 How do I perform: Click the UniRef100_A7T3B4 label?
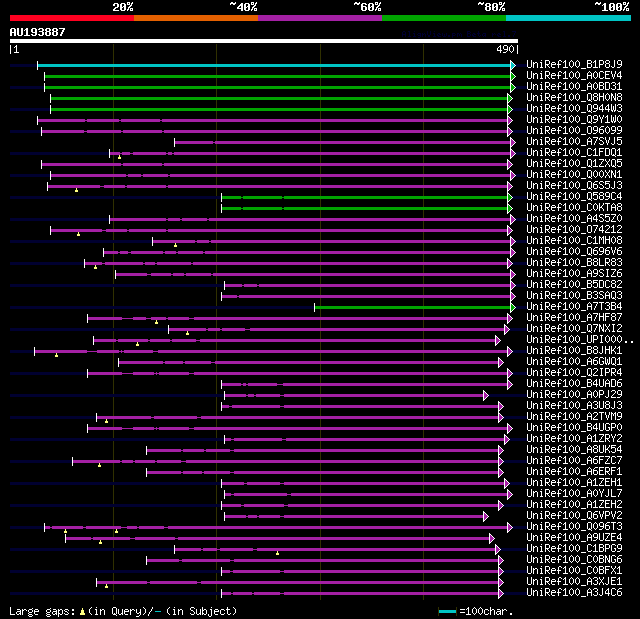[574, 307]
